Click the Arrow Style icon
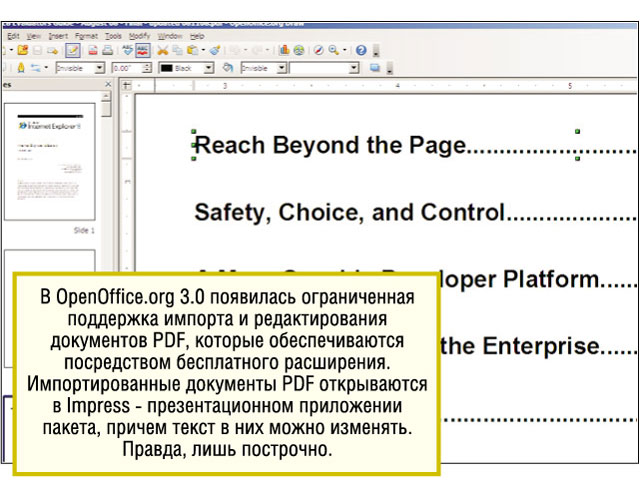 [36, 68]
